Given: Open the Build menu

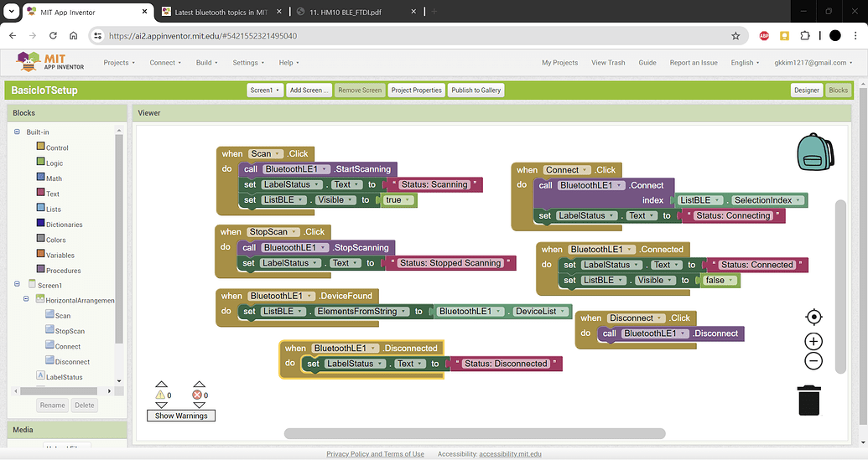Looking at the screenshot, I should [x=206, y=63].
